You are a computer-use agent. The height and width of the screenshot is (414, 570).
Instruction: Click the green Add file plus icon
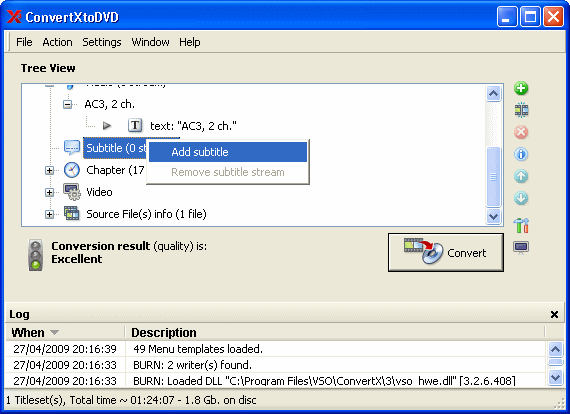tap(521, 88)
